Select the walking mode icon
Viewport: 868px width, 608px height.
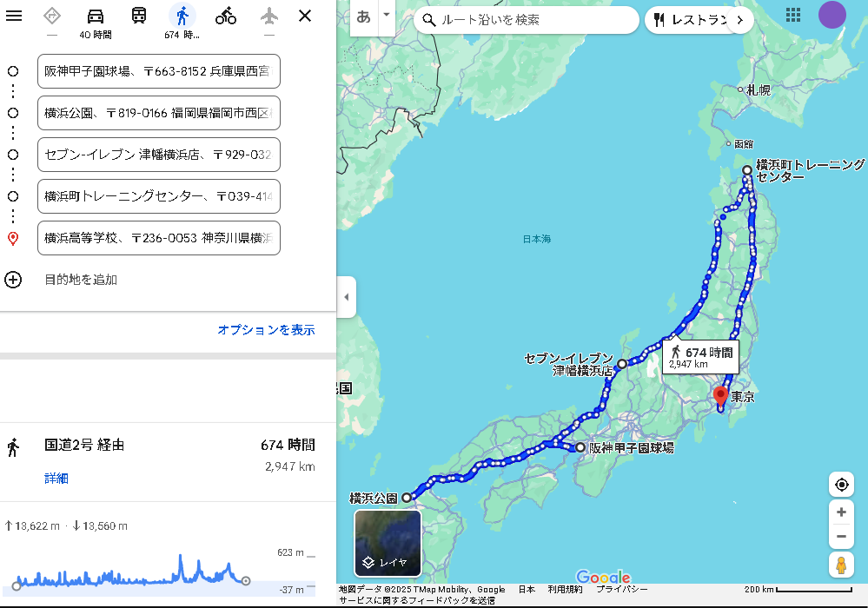(x=182, y=16)
